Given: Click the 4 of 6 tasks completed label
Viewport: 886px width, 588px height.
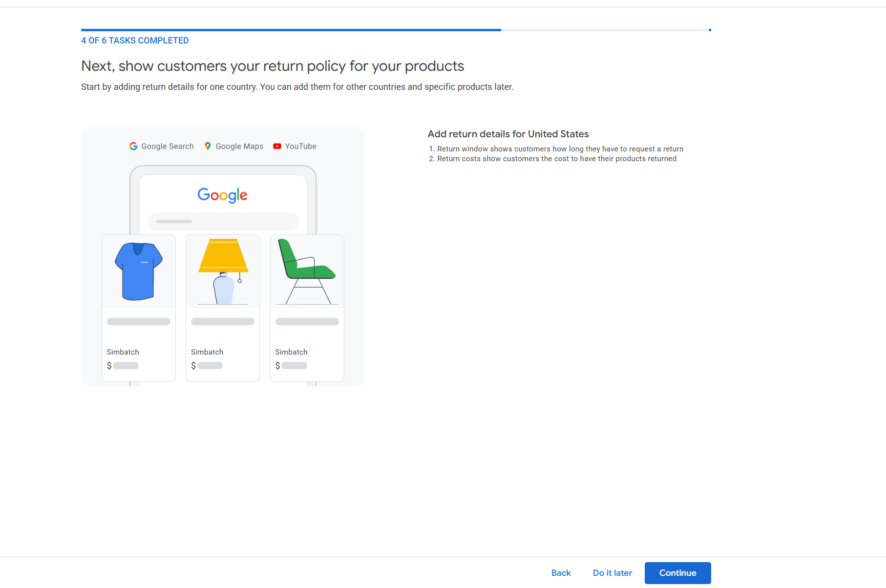Looking at the screenshot, I should (135, 41).
